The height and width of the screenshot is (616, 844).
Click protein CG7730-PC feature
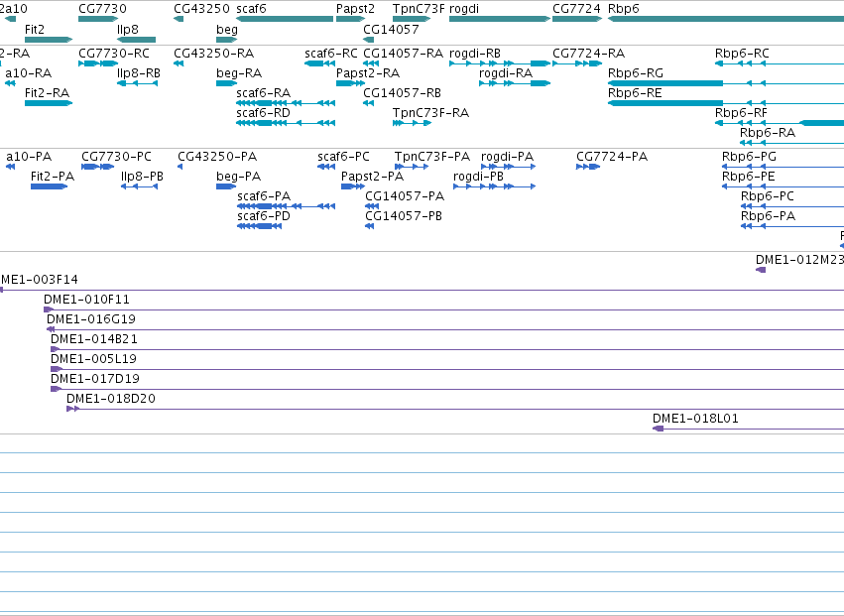coord(98,167)
